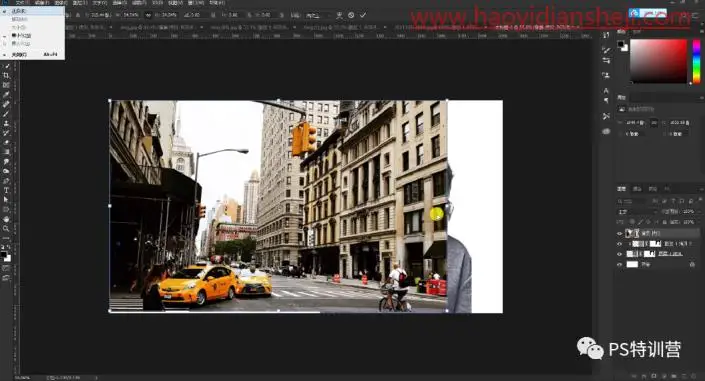Viewport: 705px width, 381px height.
Task: Switch to warp mode icon
Action: [339, 15]
